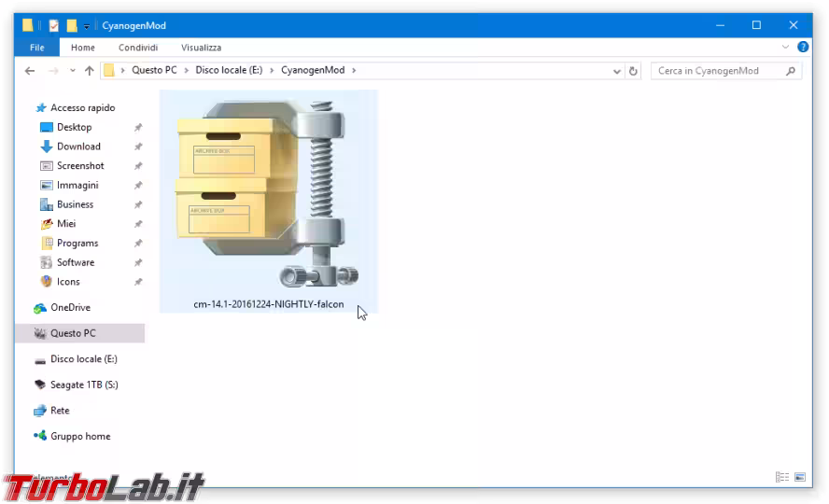Switch to large icons view button
This screenshot has height=504, width=829.
click(x=800, y=477)
